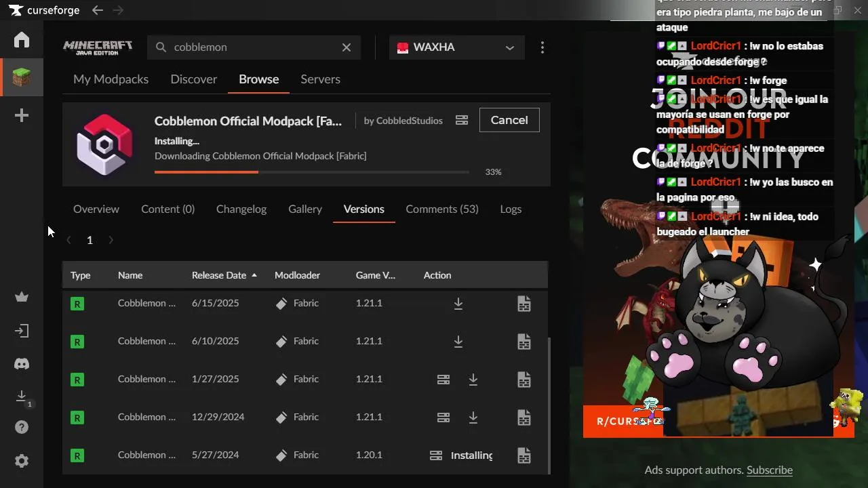Open the Discord icon in sidebar

(22, 364)
